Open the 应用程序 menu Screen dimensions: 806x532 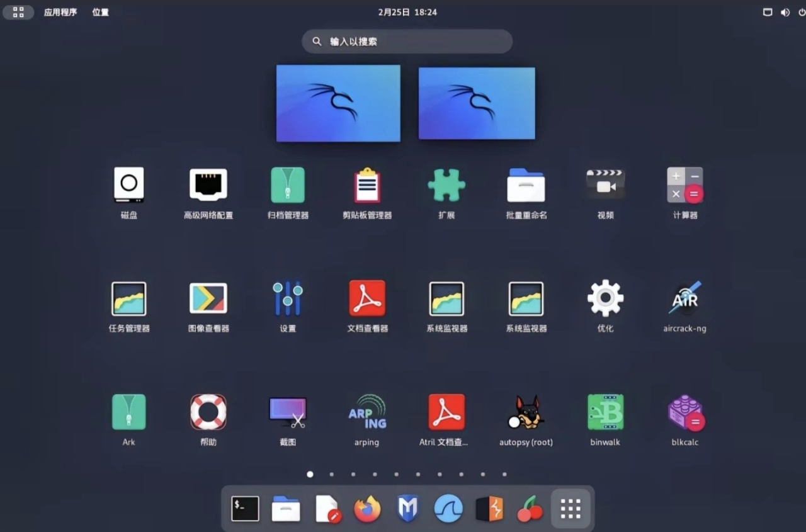tap(60, 12)
